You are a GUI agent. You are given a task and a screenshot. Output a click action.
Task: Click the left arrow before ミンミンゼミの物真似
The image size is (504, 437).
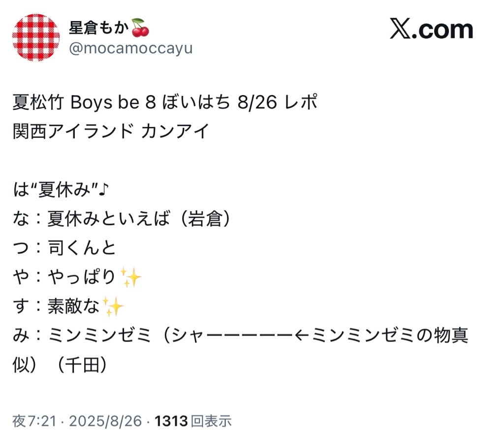(x=302, y=336)
